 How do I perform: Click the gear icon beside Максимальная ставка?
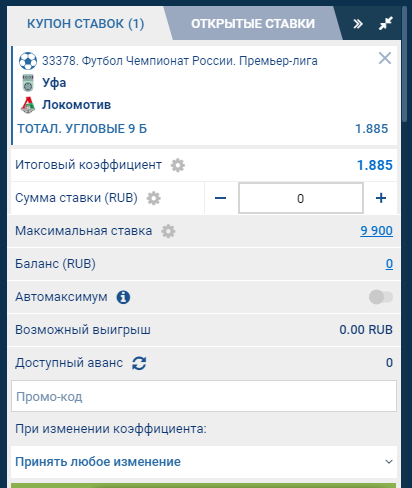[168, 231]
